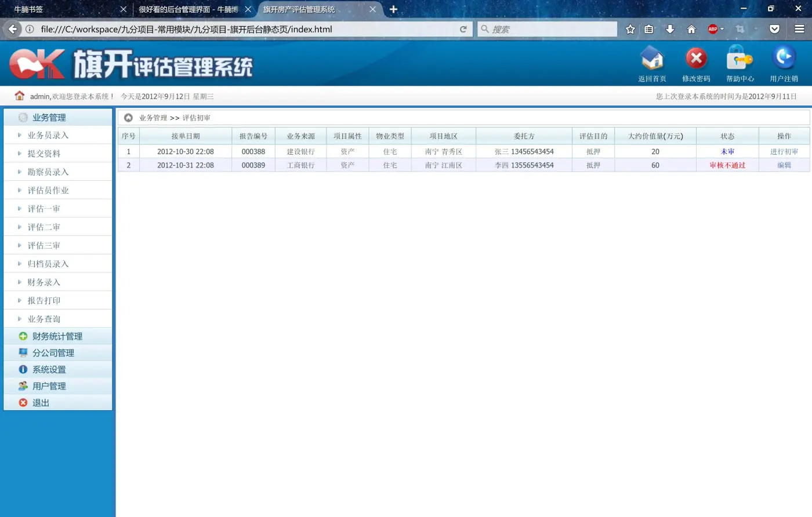Screen dimensions: 812x517
Task: Open the ABP dropdown arrow
Action: point(722,29)
